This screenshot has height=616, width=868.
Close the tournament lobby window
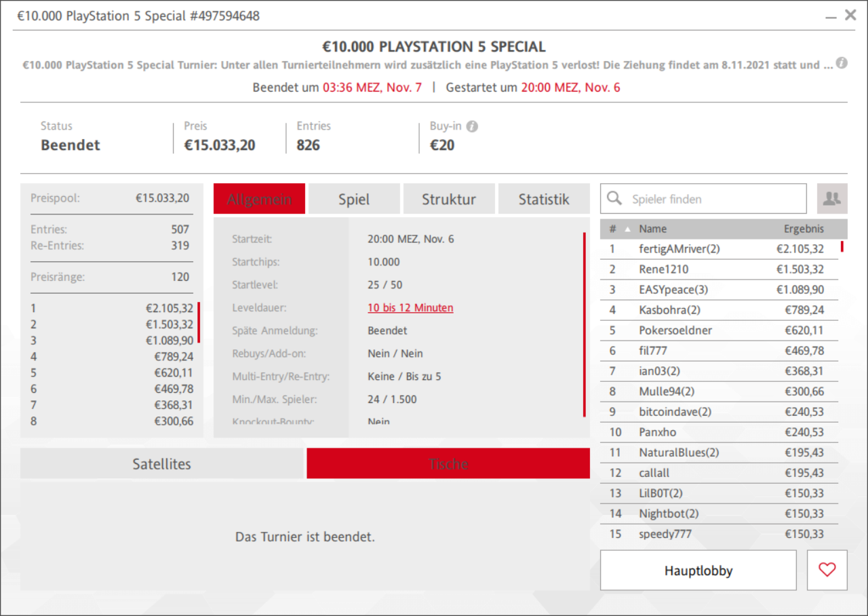tap(850, 15)
